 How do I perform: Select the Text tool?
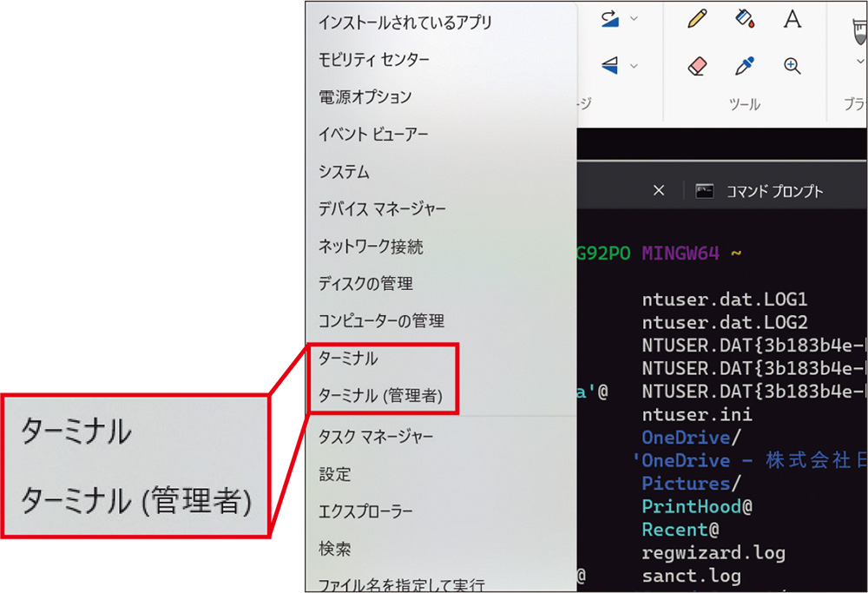(792, 19)
